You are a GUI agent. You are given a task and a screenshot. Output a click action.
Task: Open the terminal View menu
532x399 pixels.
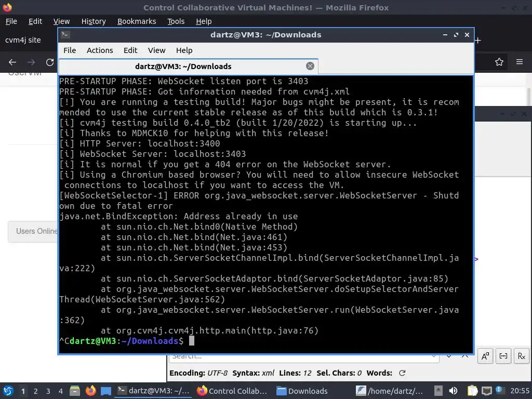coord(156,50)
